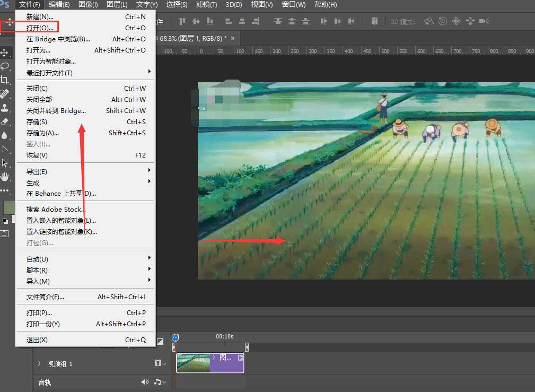Open the 滤镜(T) menu
The height and width of the screenshot is (392, 535).
[x=206, y=4]
